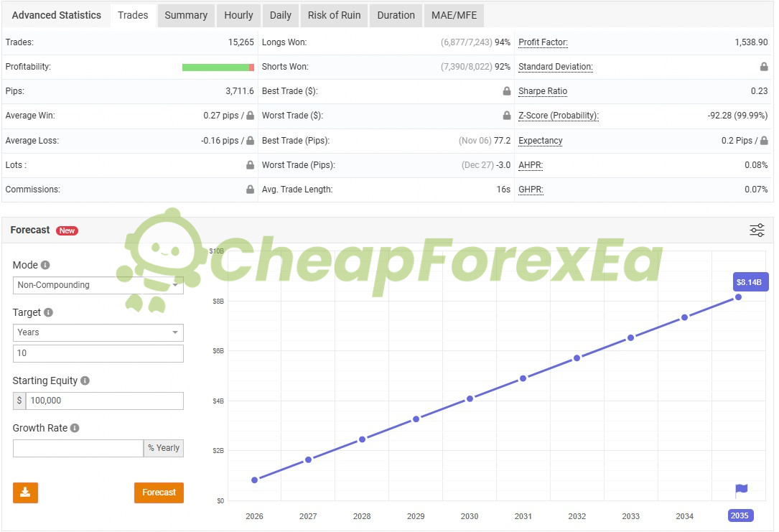Click the lock icon in the Lots row
The height and width of the screenshot is (532, 779).
pyautogui.click(x=250, y=165)
